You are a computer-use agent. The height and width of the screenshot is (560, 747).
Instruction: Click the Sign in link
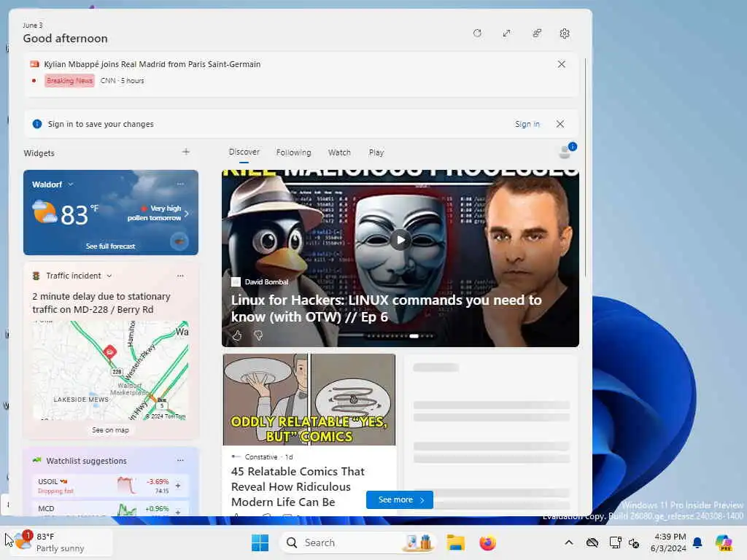527,124
